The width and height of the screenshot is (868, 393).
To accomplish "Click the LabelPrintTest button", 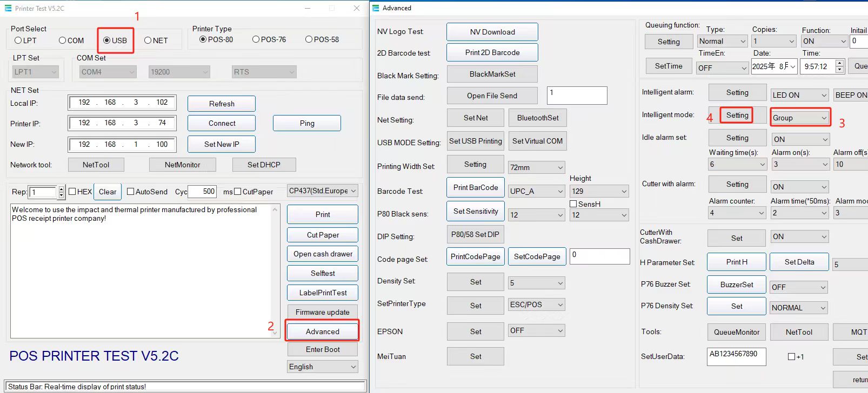I will click(323, 293).
